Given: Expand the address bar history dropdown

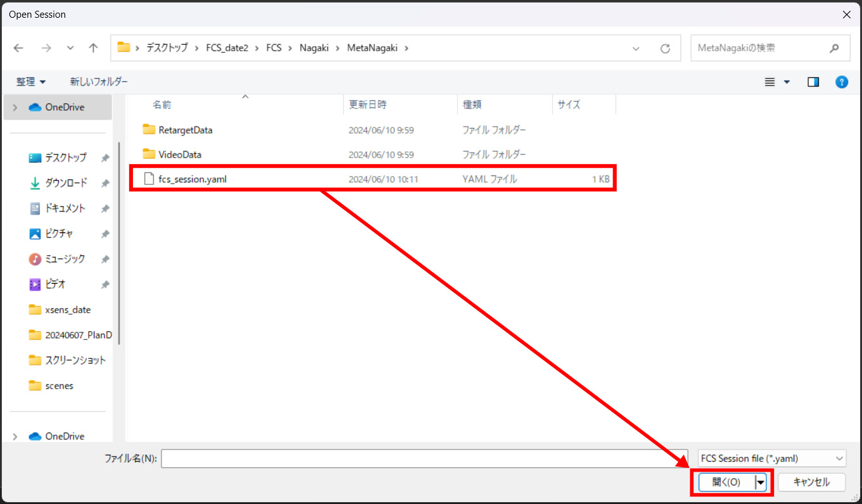Looking at the screenshot, I should point(636,48).
